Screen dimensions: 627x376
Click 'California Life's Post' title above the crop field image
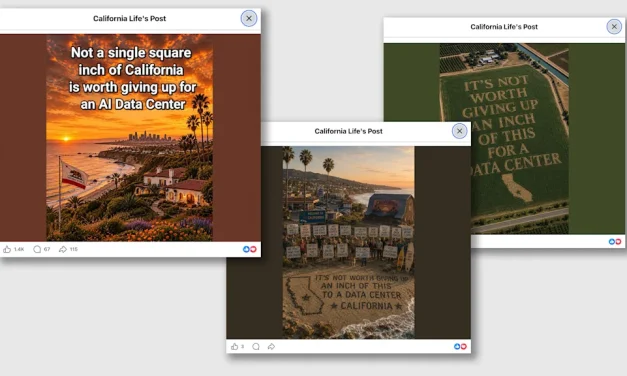(x=504, y=27)
